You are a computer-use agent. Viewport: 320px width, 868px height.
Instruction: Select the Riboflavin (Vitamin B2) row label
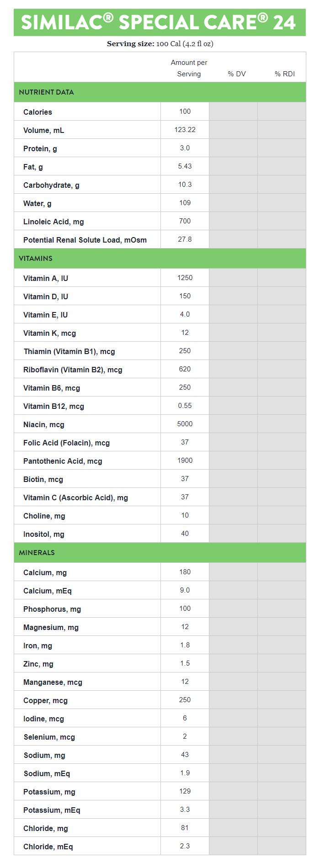click(x=73, y=370)
